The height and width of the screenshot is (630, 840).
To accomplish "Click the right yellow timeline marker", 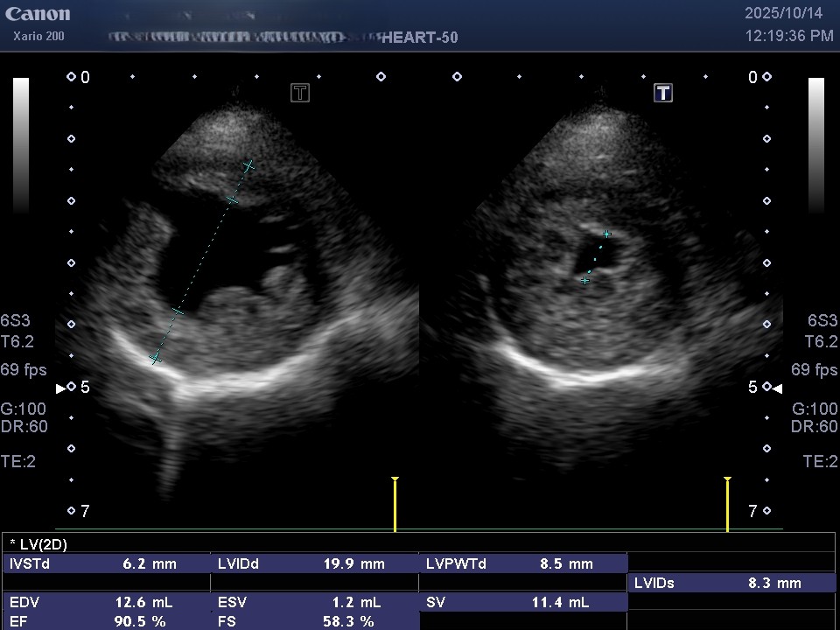I will tap(727, 503).
